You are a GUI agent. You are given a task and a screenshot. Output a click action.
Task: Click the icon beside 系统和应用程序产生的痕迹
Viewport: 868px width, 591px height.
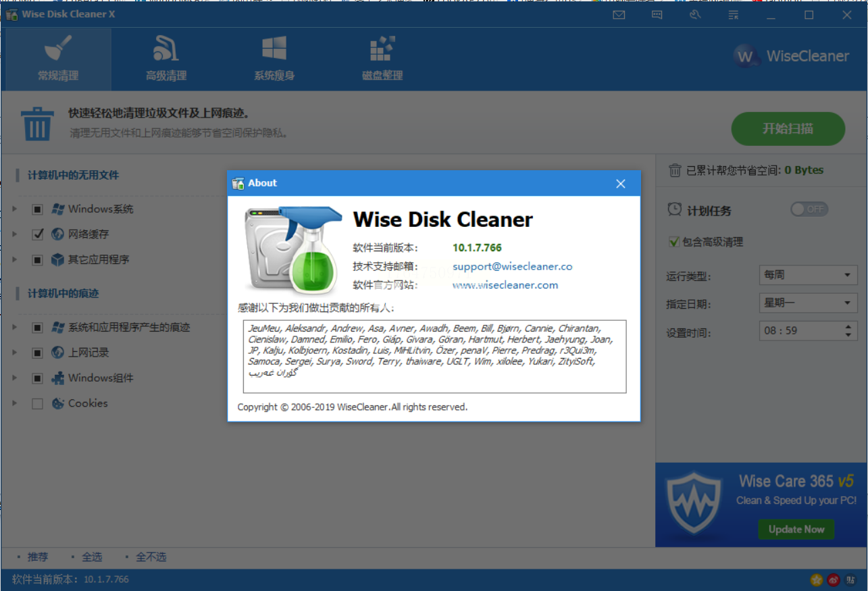tap(58, 328)
